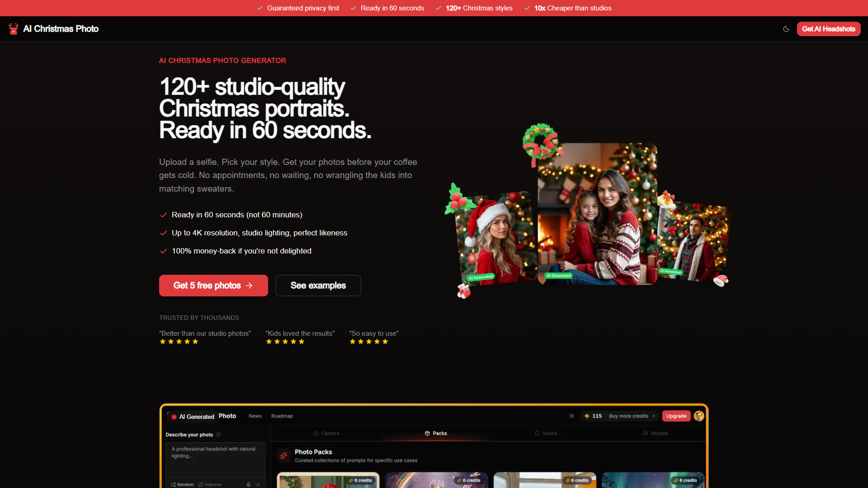Image resolution: width=868 pixels, height=488 pixels.
Task: Click the reindeer logo icon in header
Action: (x=14, y=29)
